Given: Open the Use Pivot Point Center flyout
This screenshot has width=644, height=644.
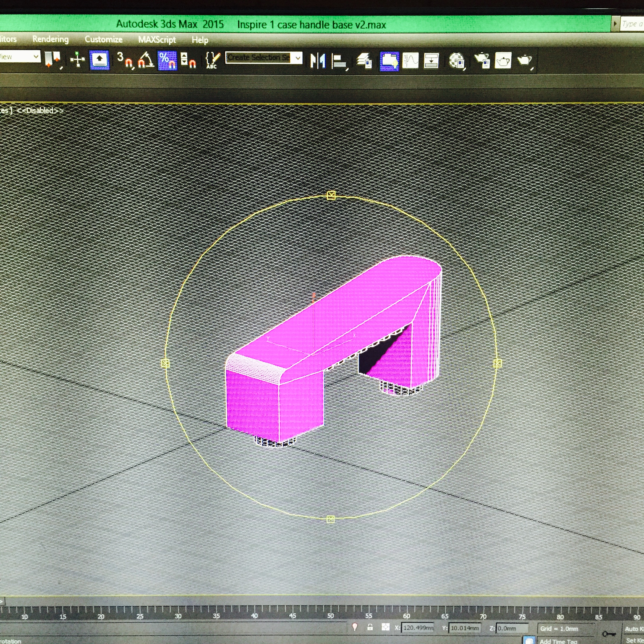Looking at the screenshot, I should [53, 60].
